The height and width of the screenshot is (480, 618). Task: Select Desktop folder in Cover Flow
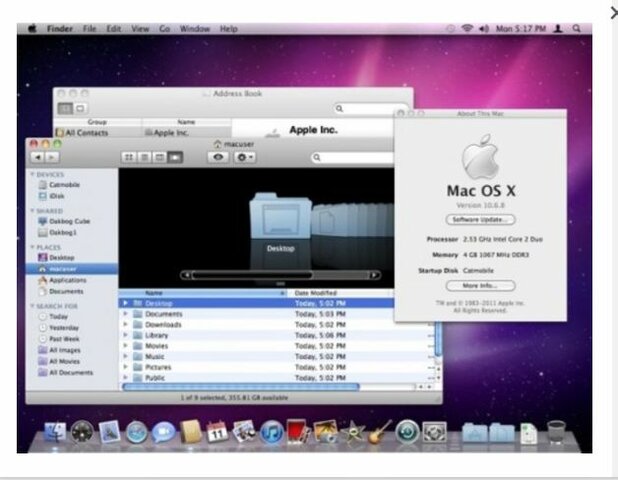click(281, 216)
